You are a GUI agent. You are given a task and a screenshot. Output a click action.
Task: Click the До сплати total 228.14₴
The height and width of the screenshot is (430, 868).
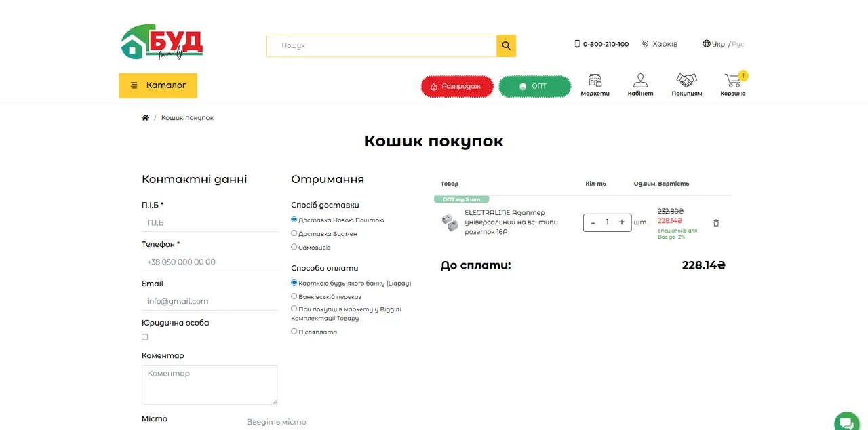point(704,265)
